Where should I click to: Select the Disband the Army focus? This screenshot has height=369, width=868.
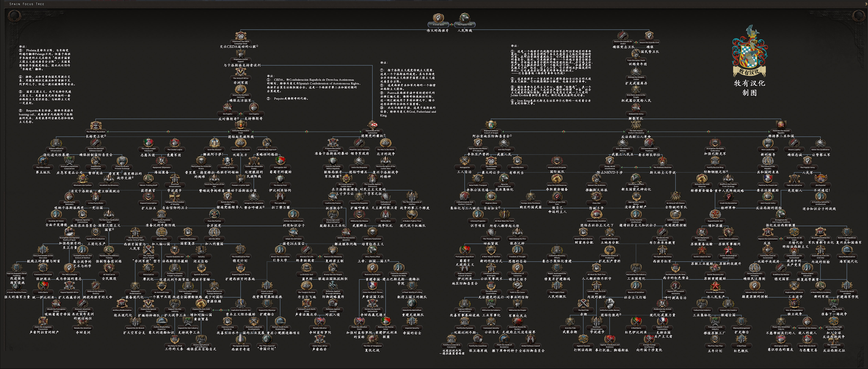(636, 109)
